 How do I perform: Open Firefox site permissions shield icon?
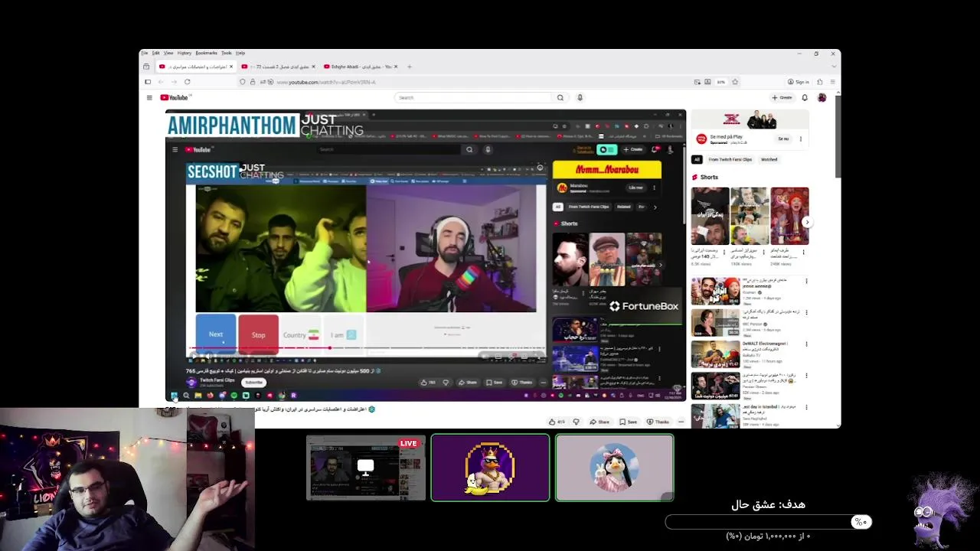[243, 82]
